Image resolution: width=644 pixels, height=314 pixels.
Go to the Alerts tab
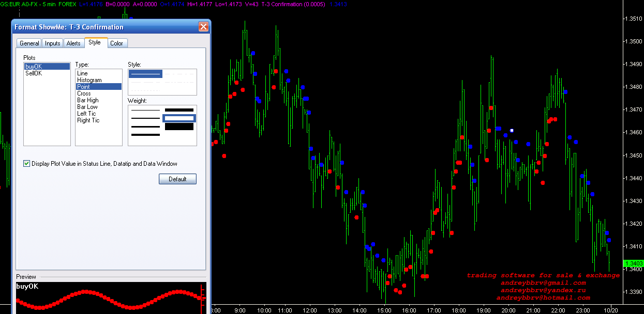73,43
